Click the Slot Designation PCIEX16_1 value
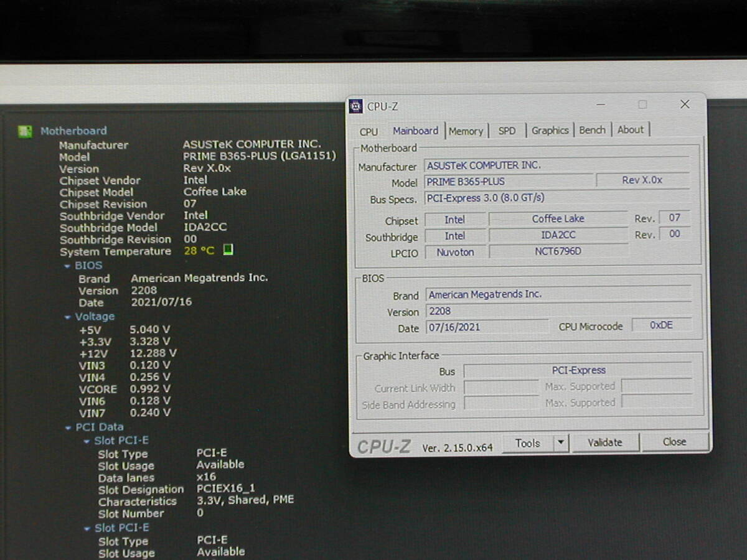Image resolution: width=747 pixels, height=560 pixels. pos(226,489)
